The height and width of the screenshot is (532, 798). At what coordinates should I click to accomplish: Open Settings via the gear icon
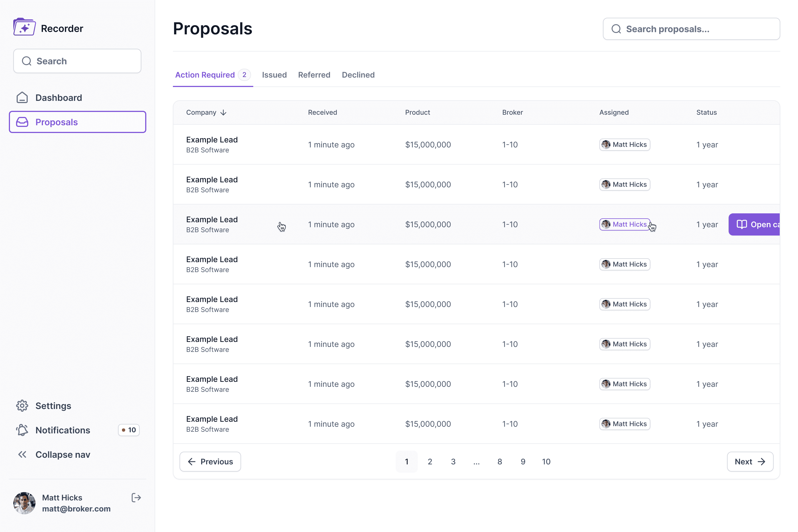(x=22, y=406)
